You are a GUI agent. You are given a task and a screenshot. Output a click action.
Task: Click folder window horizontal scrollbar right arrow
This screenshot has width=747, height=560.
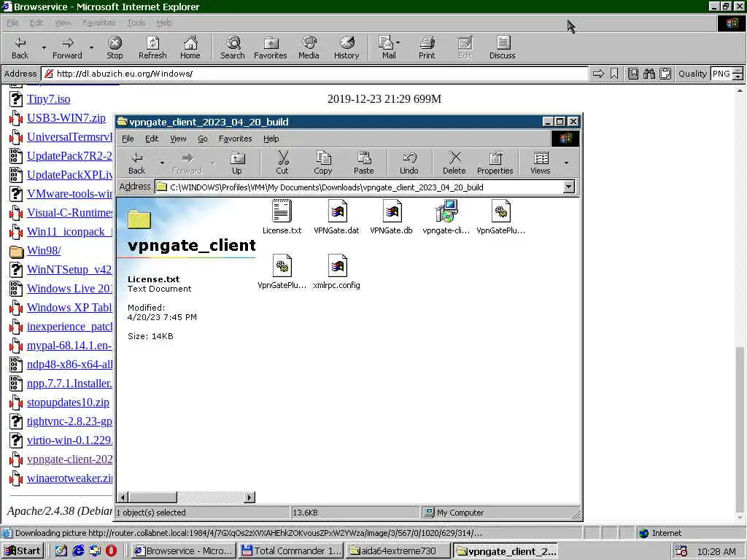pyautogui.click(x=249, y=497)
